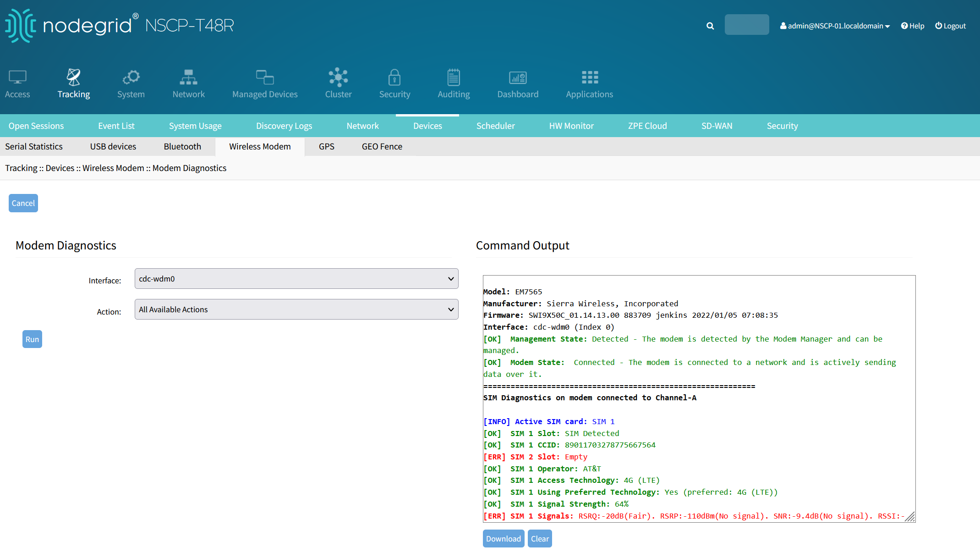This screenshot has width=980, height=558.
Task: Click the Cancel button
Action: (23, 203)
